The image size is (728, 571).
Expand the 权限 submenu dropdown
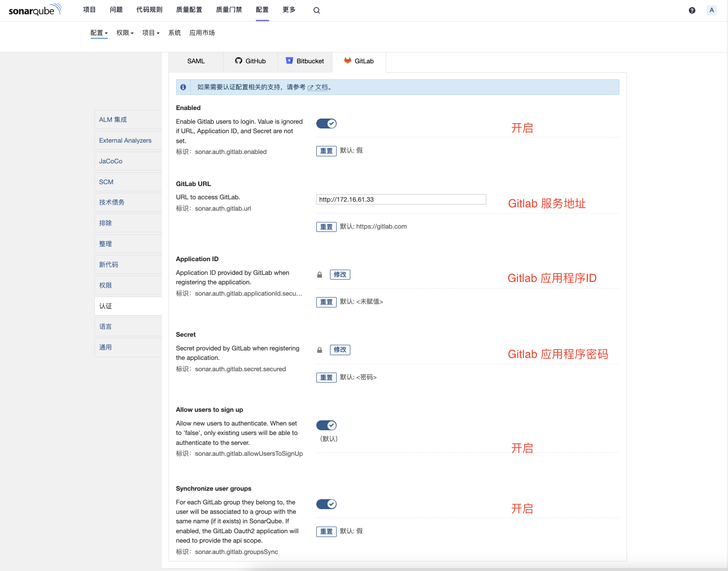[x=125, y=33]
